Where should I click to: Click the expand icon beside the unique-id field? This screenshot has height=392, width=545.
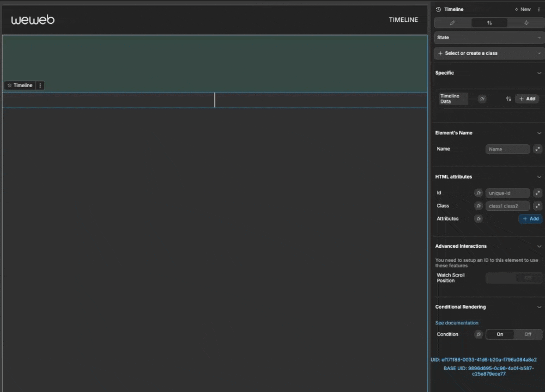537,193
